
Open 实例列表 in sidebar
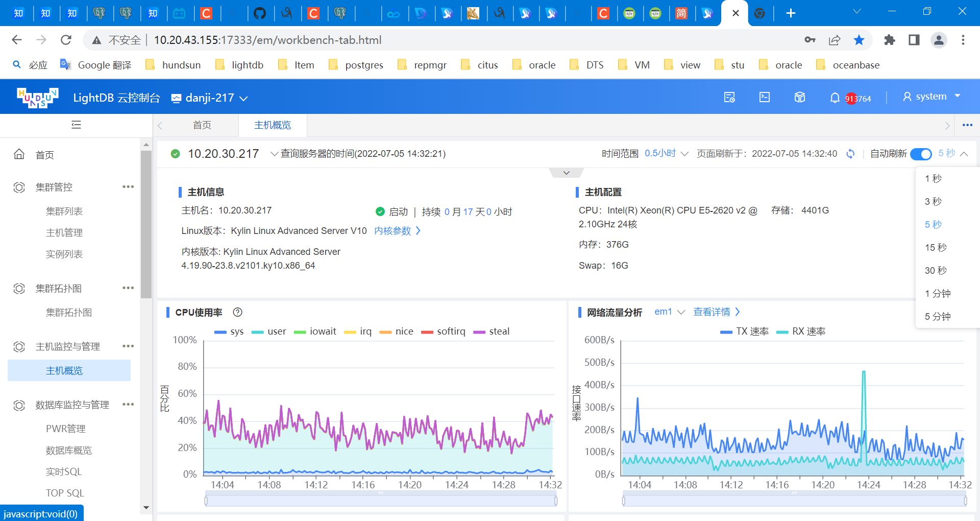pyautogui.click(x=64, y=254)
